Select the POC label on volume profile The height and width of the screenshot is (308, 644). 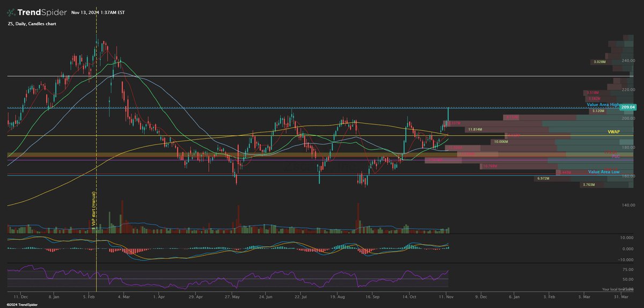616,157
